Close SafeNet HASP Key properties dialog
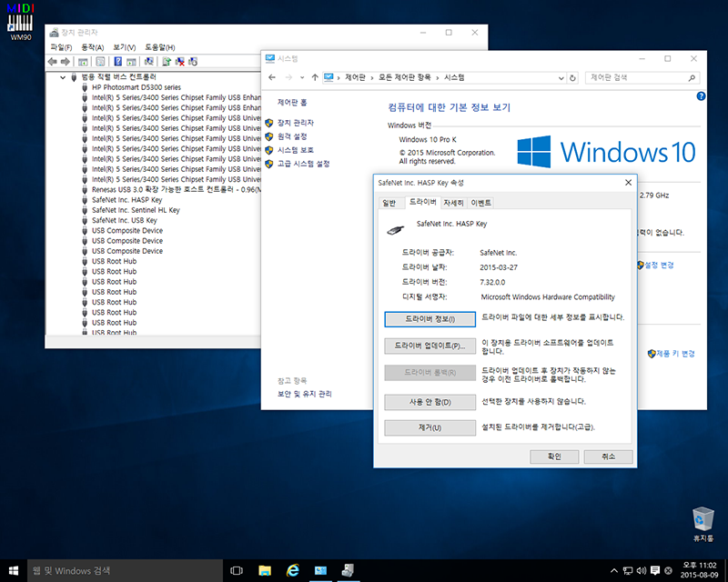The width and height of the screenshot is (728, 582). point(628,183)
